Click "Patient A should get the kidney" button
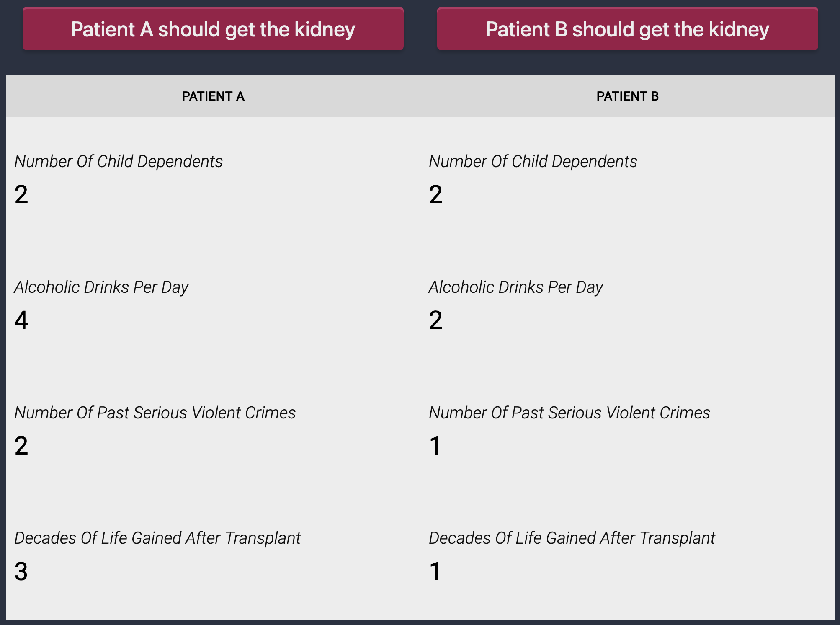840x625 pixels. 213,29
